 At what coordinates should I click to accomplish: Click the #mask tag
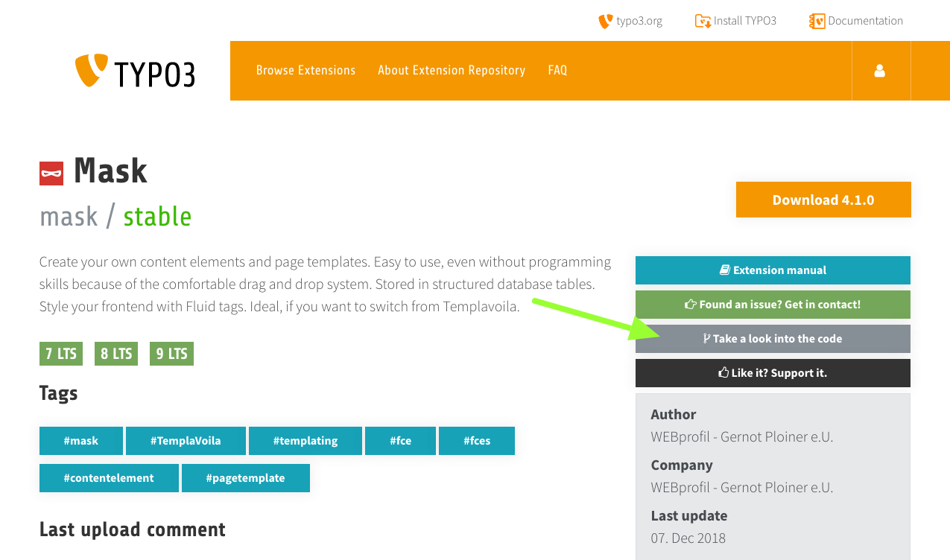pyautogui.click(x=81, y=441)
